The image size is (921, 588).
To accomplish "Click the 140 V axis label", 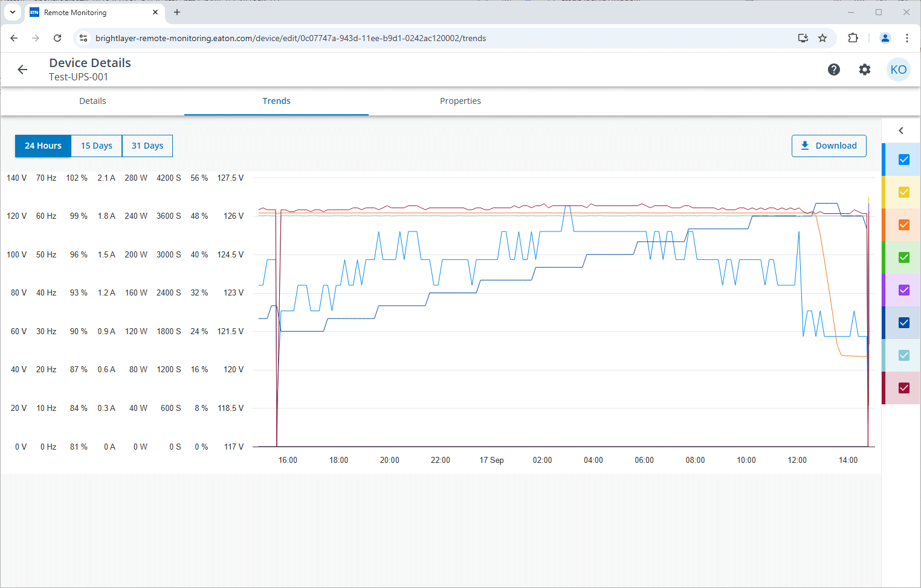I will (16, 178).
